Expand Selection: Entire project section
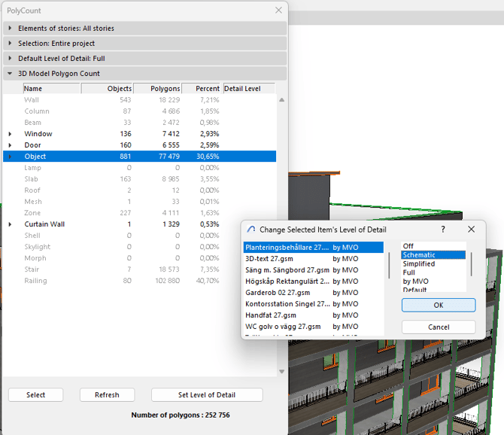Image resolution: width=504 pixels, height=435 pixels. pyautogui.click(x=11, y=44)
